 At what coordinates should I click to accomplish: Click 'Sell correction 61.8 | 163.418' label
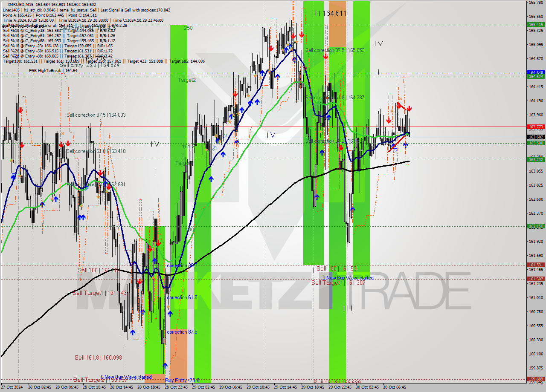[96, 151]
